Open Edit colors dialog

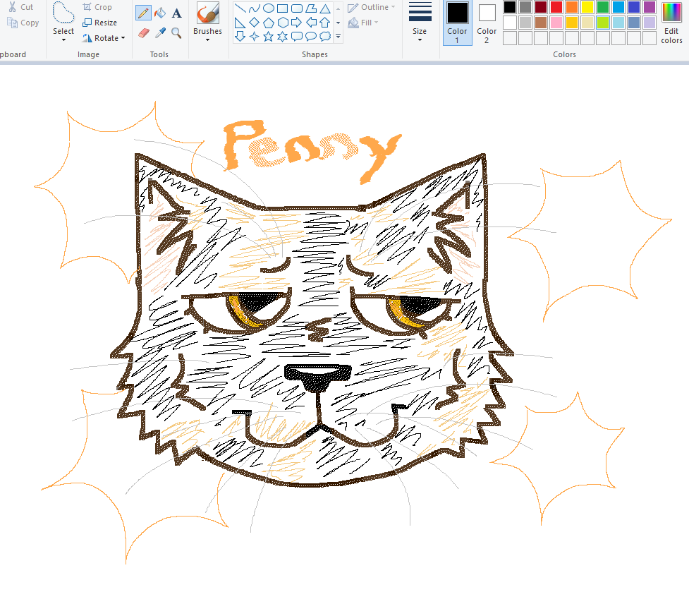point(671,23)
